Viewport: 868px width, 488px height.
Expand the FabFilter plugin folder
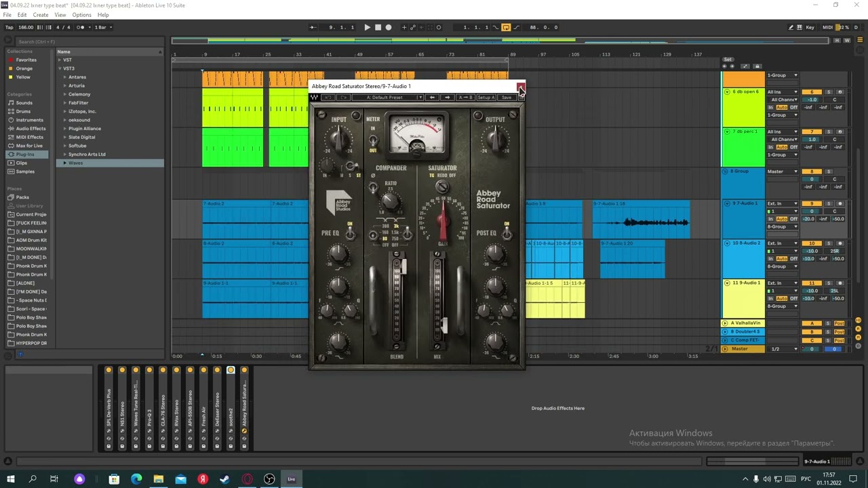[x=65, y=103]
